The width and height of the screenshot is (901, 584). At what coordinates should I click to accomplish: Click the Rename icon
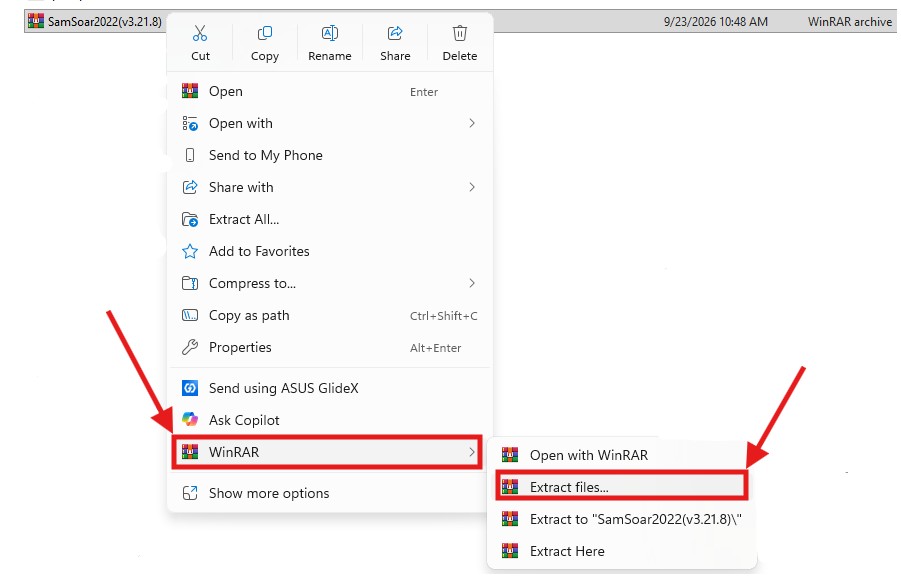330,33
